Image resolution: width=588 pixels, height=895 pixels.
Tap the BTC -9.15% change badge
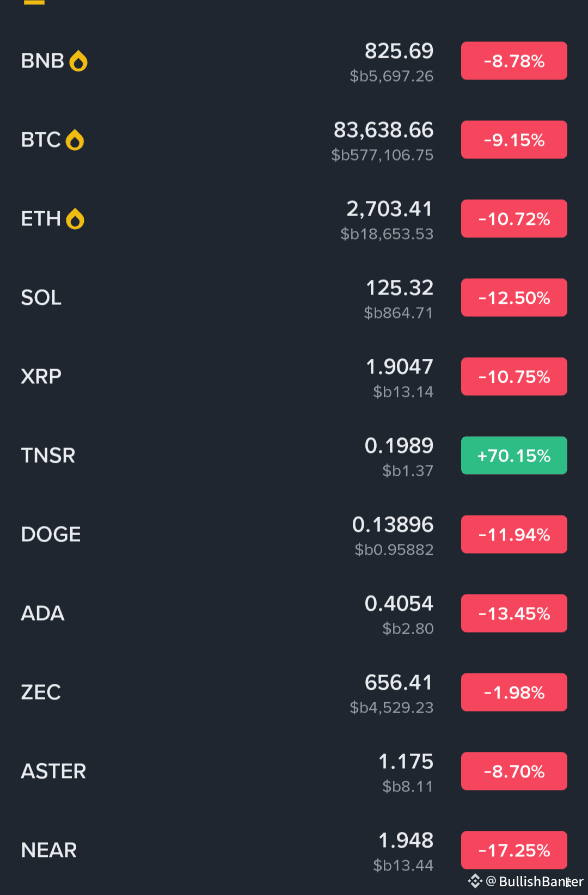click(x=514, y=140)
